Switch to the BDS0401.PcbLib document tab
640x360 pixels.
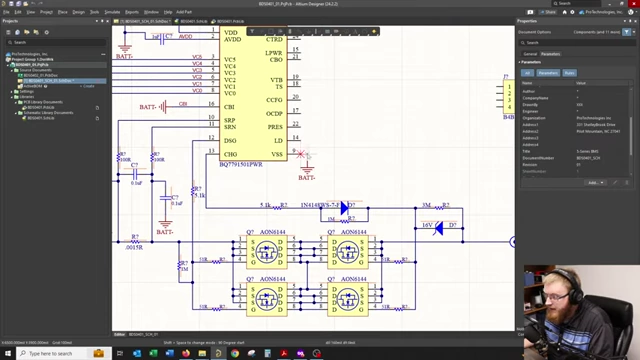point(228,21)
